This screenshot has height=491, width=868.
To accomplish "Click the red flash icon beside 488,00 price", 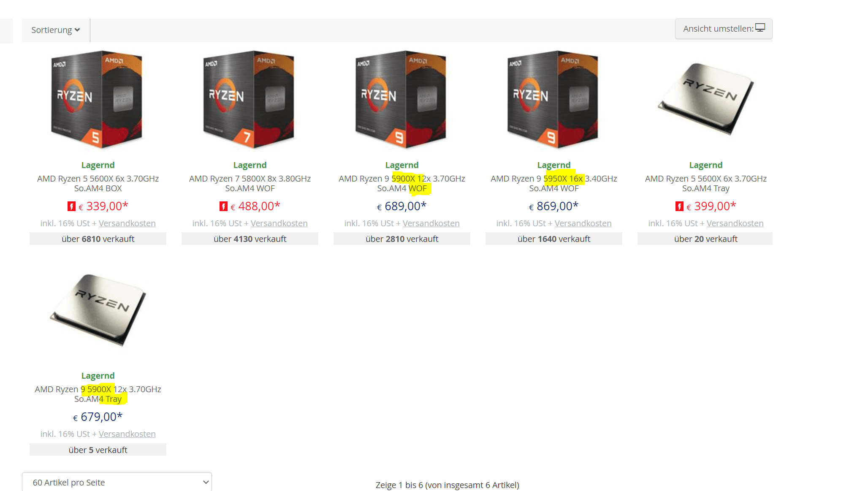I will pyautogui.click(x=223, y=206).
